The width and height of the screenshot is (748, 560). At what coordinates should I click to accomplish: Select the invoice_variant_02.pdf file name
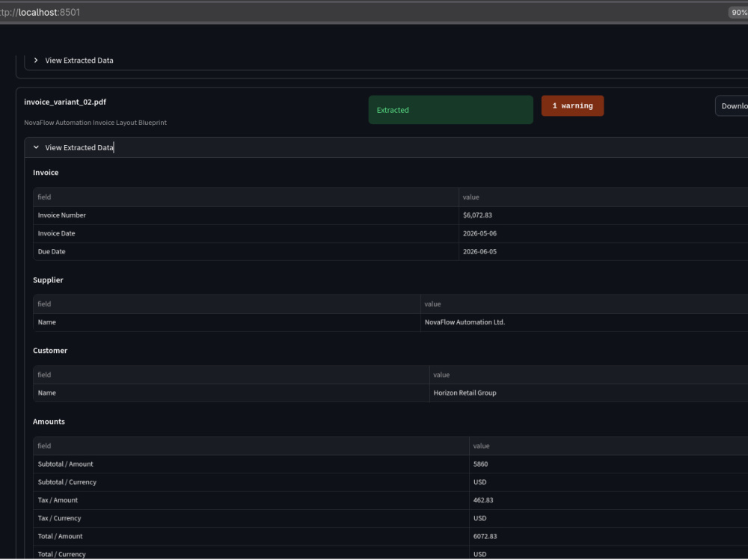[65, 102]
